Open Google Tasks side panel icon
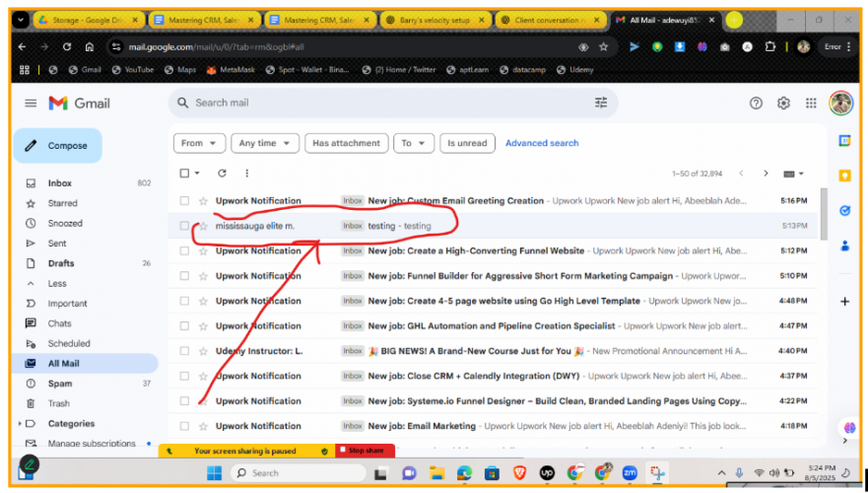The width and height of the screenshot is (868, 493). [844, 210]
